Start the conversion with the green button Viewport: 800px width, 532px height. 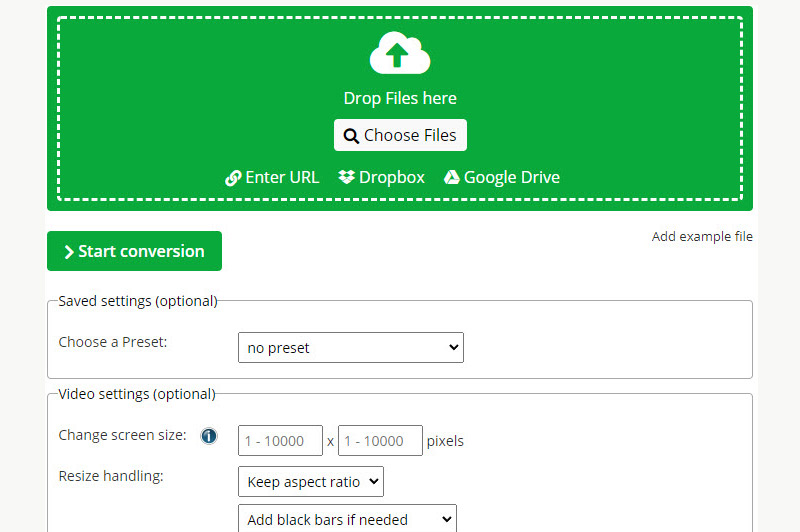click(134, 251)
